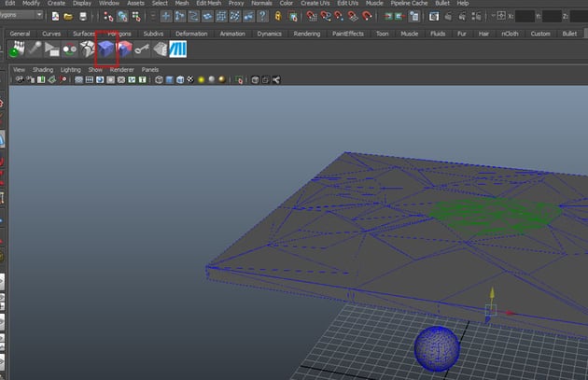The height and width of the screenshot is (380, 588).
Task: Click the X coordinate input field
Action: point(525,16)
